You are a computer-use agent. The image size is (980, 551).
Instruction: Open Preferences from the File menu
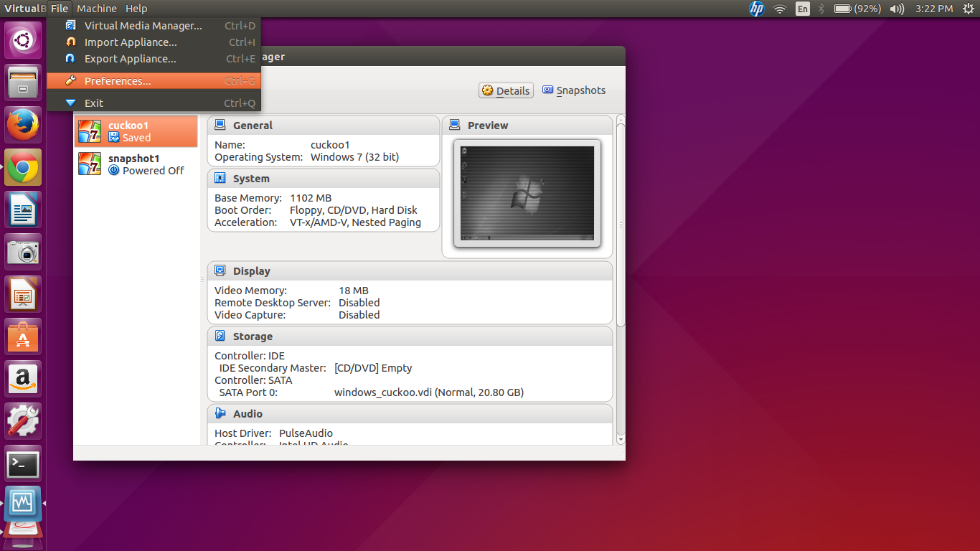pyautogui.click(x=154, y=81)
